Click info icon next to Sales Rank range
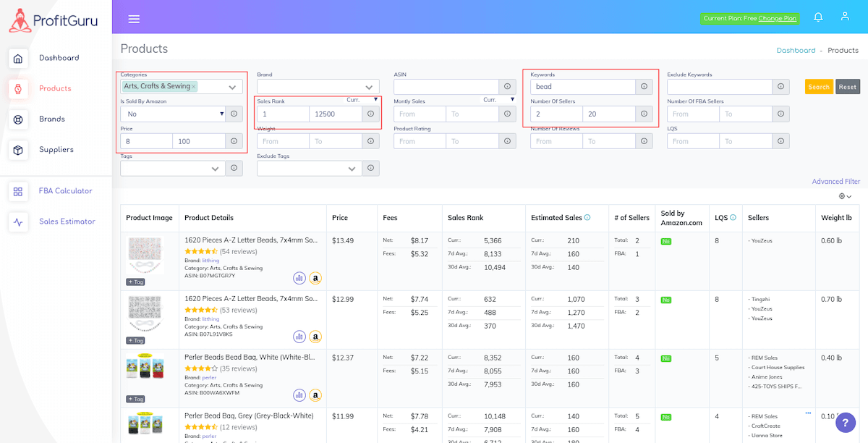 coord(370,114)
